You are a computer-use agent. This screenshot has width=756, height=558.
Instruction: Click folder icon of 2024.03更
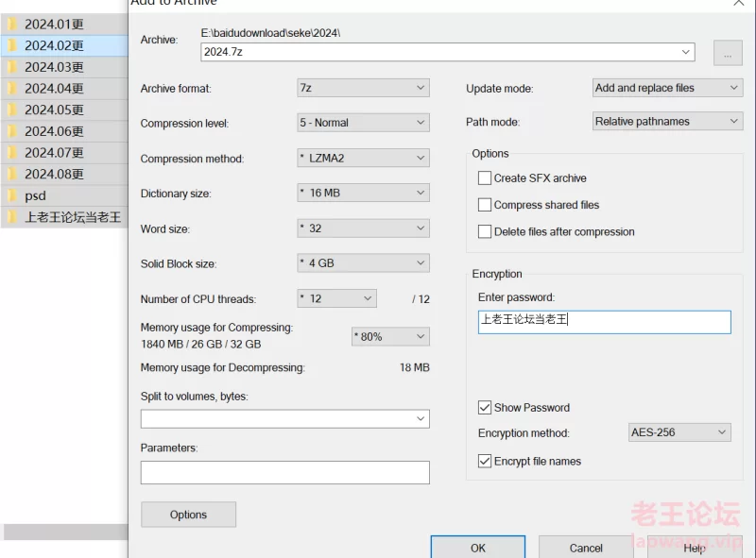coord(12,66)
